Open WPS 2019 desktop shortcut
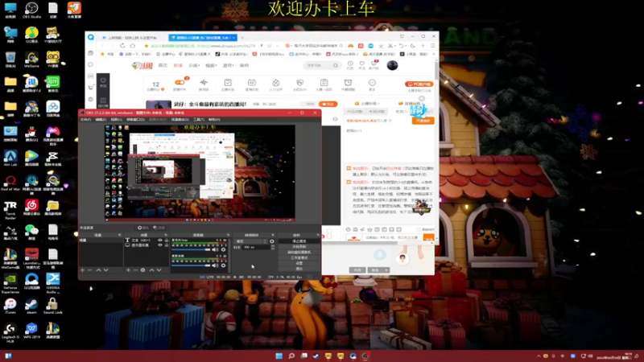Screen dimensions: 644x362 click(31, 331)
